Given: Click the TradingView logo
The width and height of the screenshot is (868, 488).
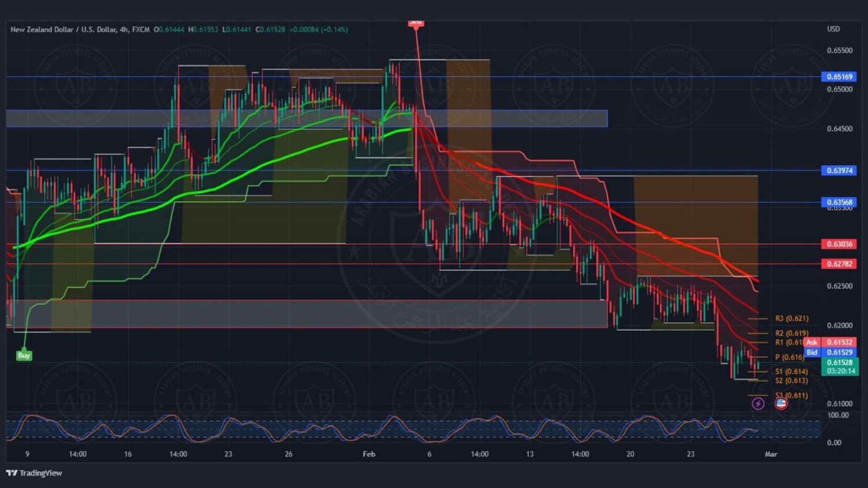Looking at the screenshot, I should tap(34, 473).
